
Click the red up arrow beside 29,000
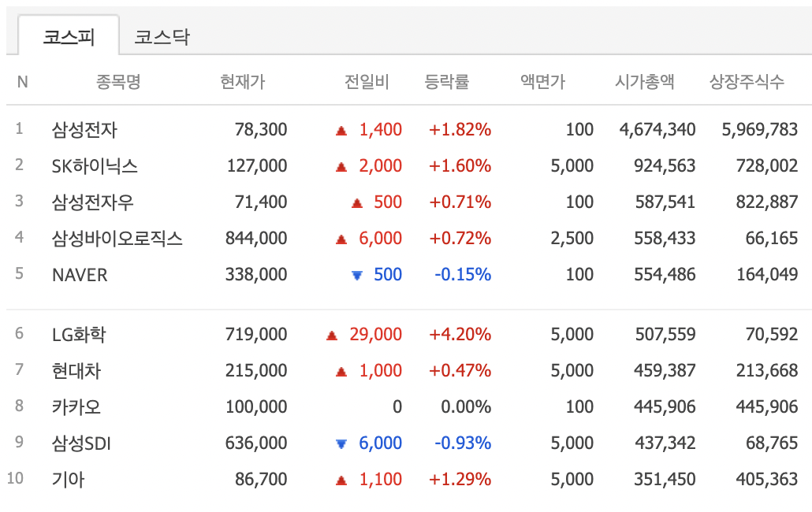(x=332, y=336)
